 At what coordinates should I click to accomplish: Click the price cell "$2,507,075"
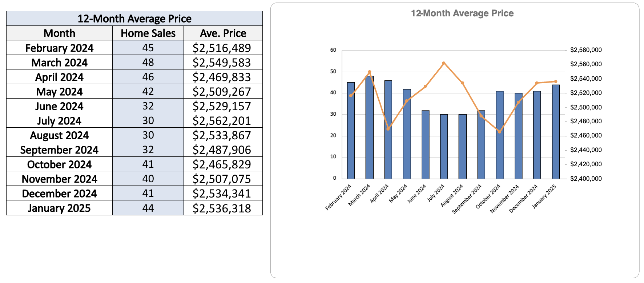pos(223,179)
